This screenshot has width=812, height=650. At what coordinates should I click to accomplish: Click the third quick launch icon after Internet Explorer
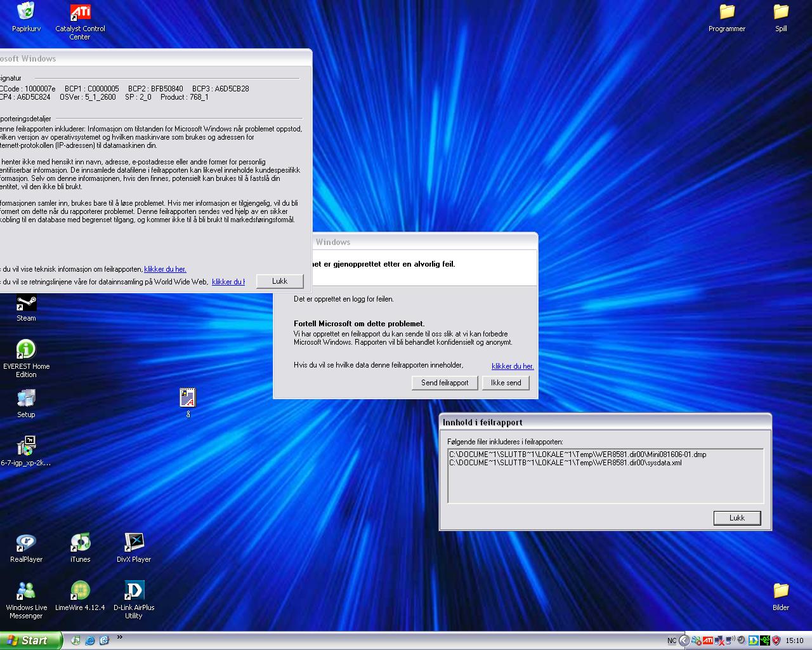105,640
